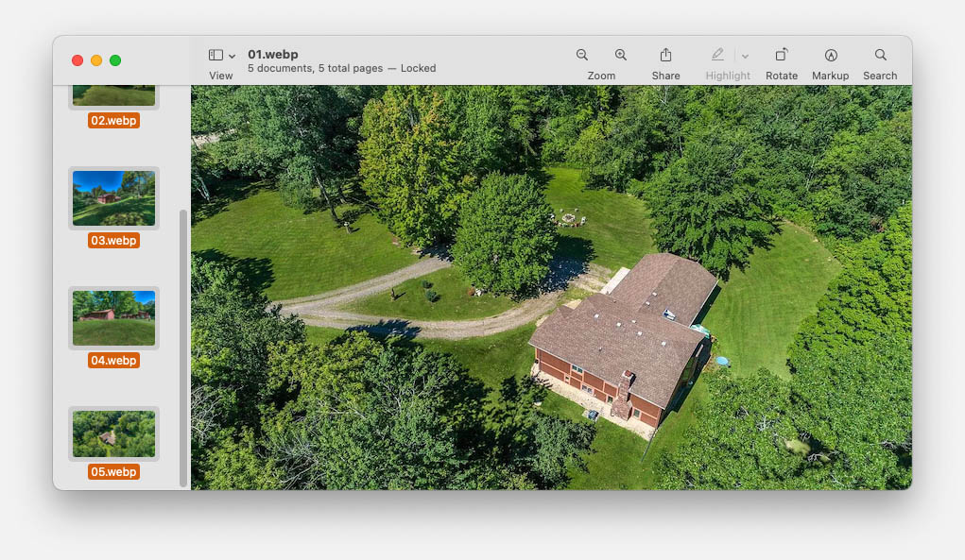Open the Share toolbar icon
The height and width of the screenshot is (560, 965).
pyautogui.click(x=665, y=56)
